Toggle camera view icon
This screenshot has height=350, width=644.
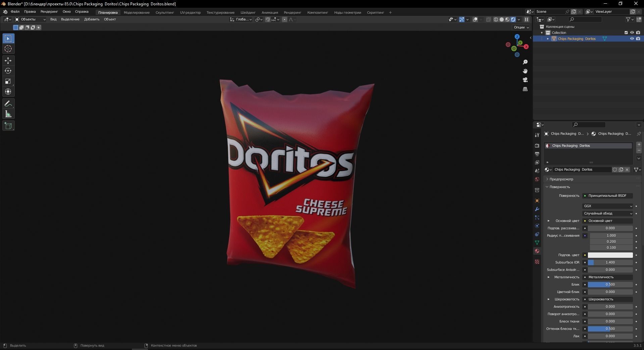pos(525,80)
